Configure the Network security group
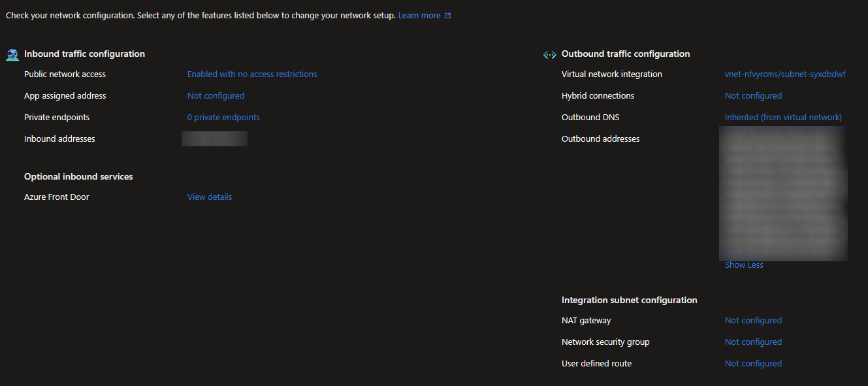The width and height of the screenshot is (868, 386). [753, 342]
